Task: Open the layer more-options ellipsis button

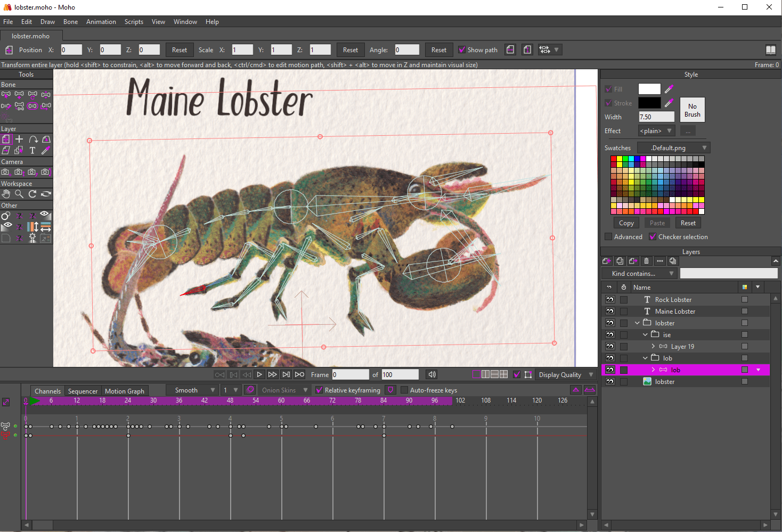Action: (659, 261)
